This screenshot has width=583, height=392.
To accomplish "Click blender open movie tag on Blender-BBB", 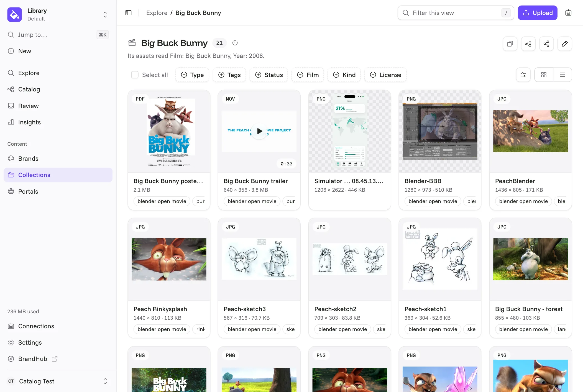I will (433, 201).
